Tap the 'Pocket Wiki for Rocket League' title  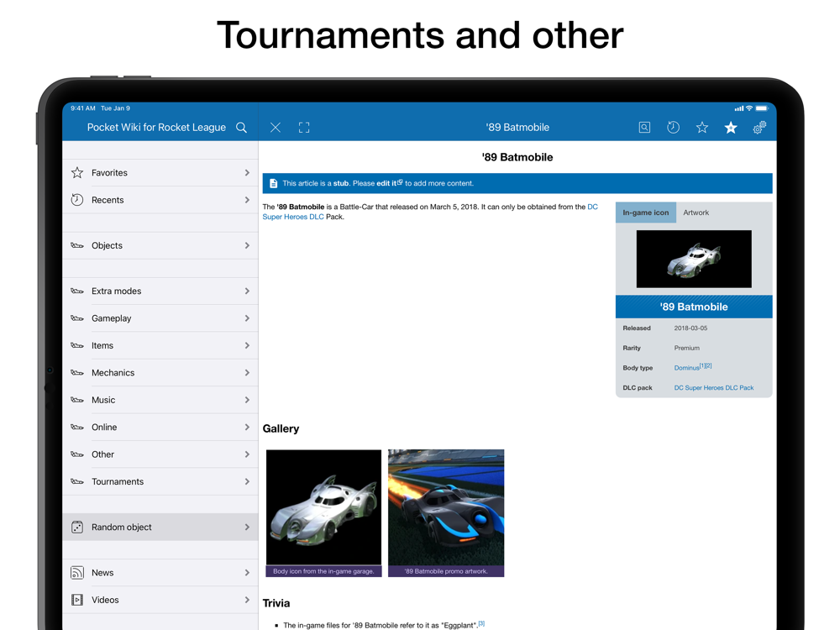[156, 128]
